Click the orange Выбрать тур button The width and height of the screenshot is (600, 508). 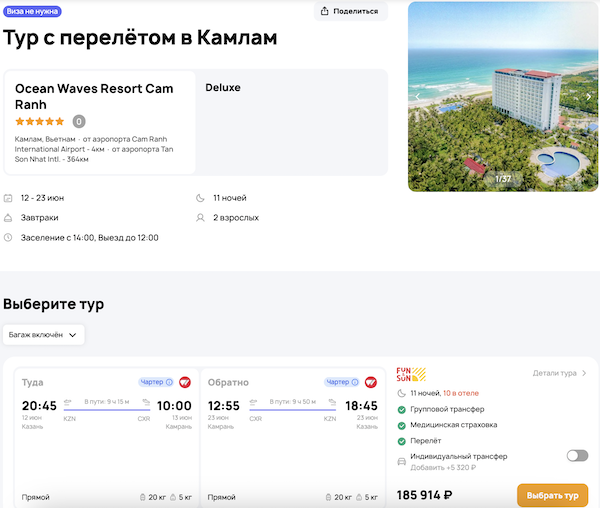[551, 495]
